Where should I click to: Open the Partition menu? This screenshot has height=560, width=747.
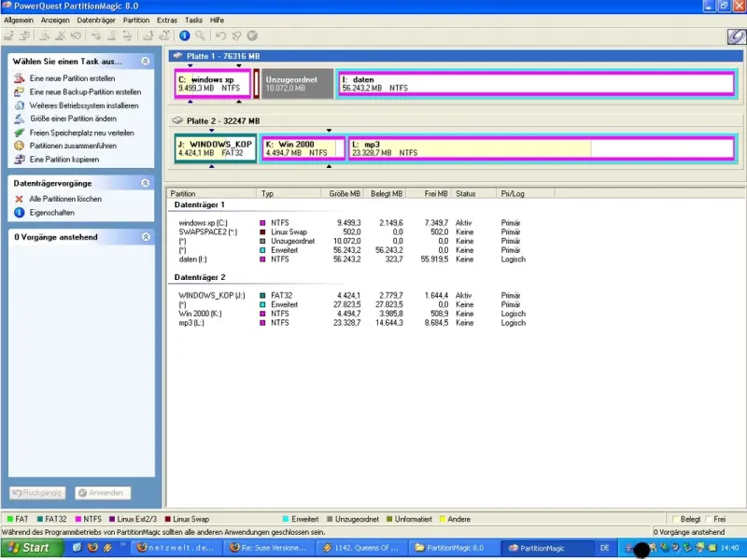(x=136, y=19)
